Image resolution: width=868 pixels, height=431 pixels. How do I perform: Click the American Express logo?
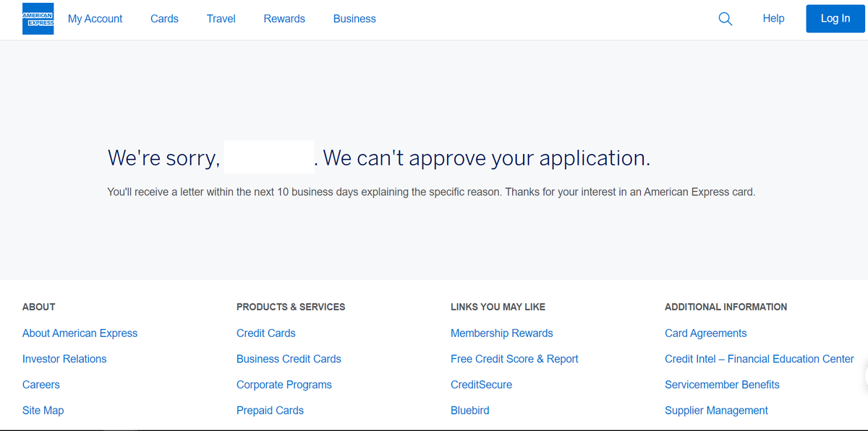[x=38, y=19]
